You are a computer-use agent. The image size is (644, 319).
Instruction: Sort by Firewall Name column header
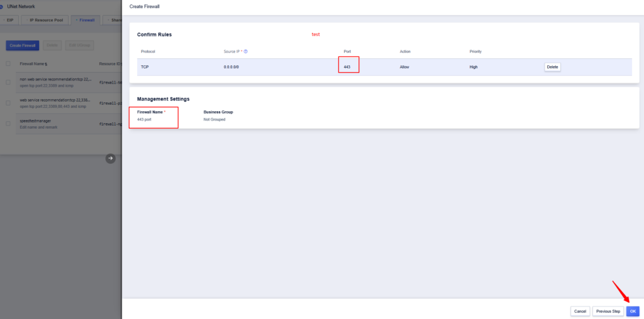(x=33, y=64)
